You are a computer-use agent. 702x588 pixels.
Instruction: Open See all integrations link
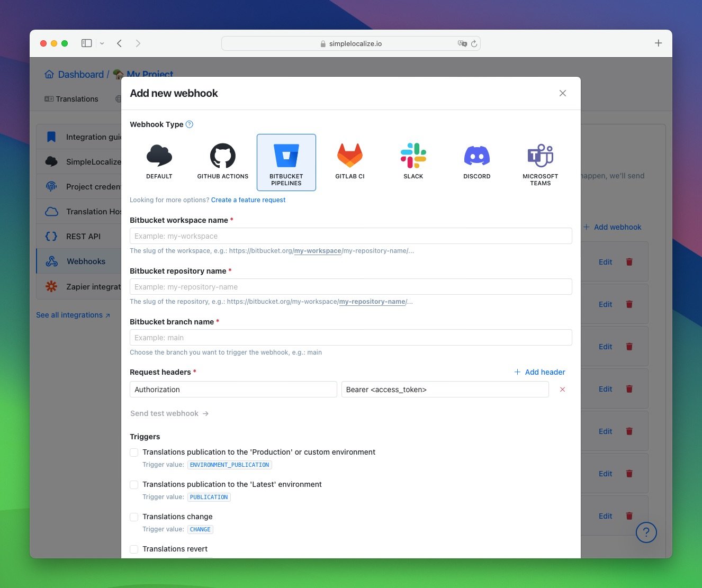73,315
